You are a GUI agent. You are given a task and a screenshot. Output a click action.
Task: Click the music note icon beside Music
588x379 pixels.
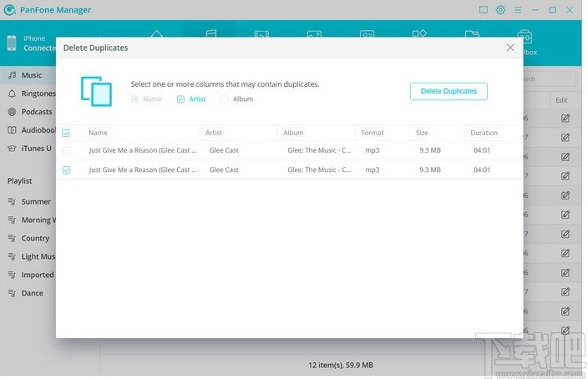(x=12, y=75)
